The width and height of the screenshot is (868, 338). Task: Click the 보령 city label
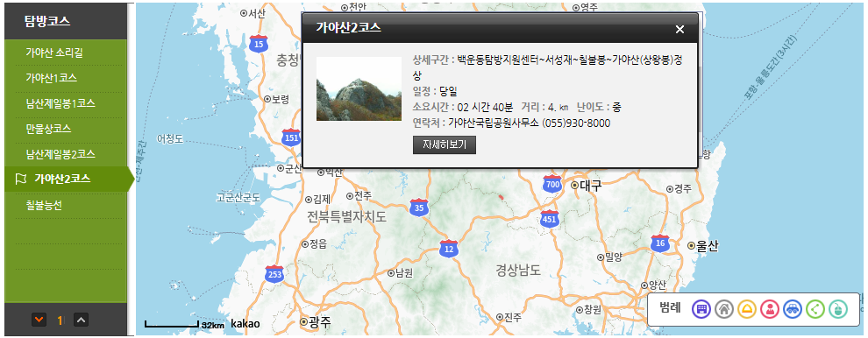(281, 99)
